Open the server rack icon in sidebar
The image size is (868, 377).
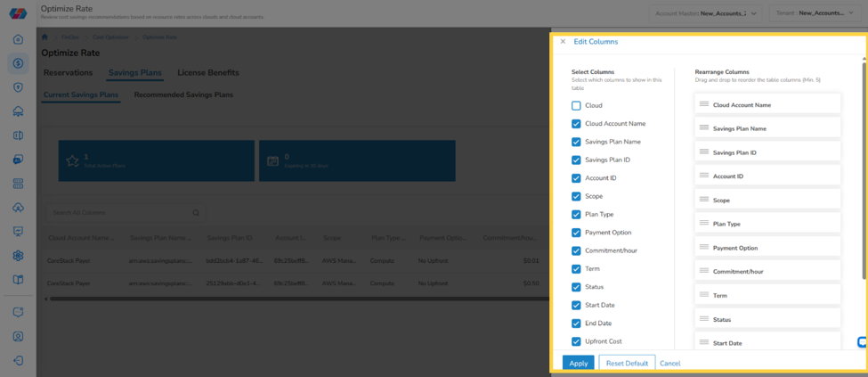[x=19, y=184]
